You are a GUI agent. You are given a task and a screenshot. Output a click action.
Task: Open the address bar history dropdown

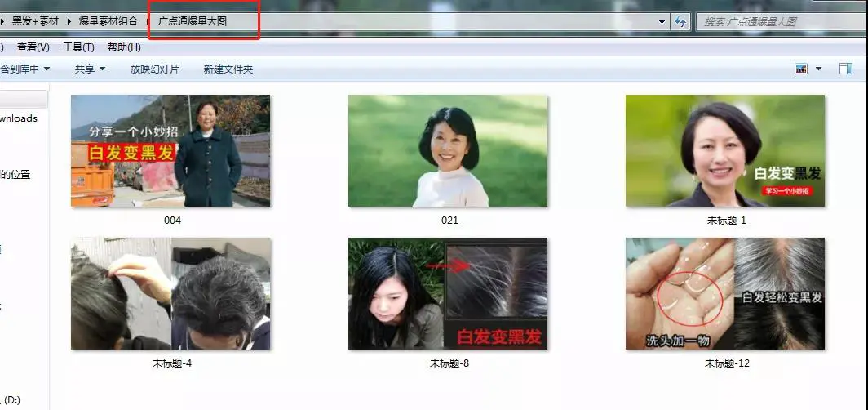point(662,22)
